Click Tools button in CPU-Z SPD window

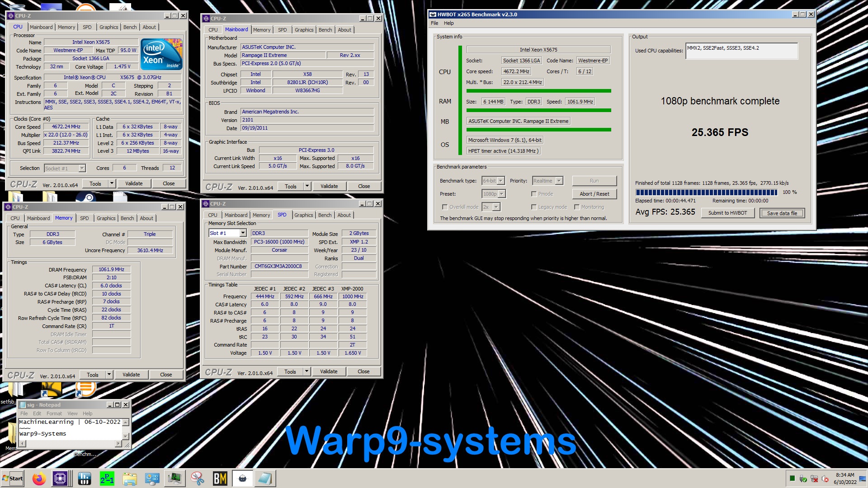click(290, 371)
